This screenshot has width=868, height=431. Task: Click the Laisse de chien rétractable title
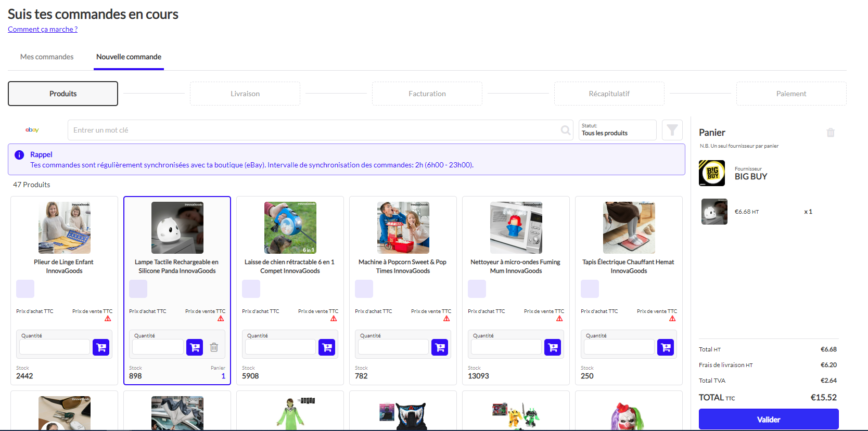[290, 266]
